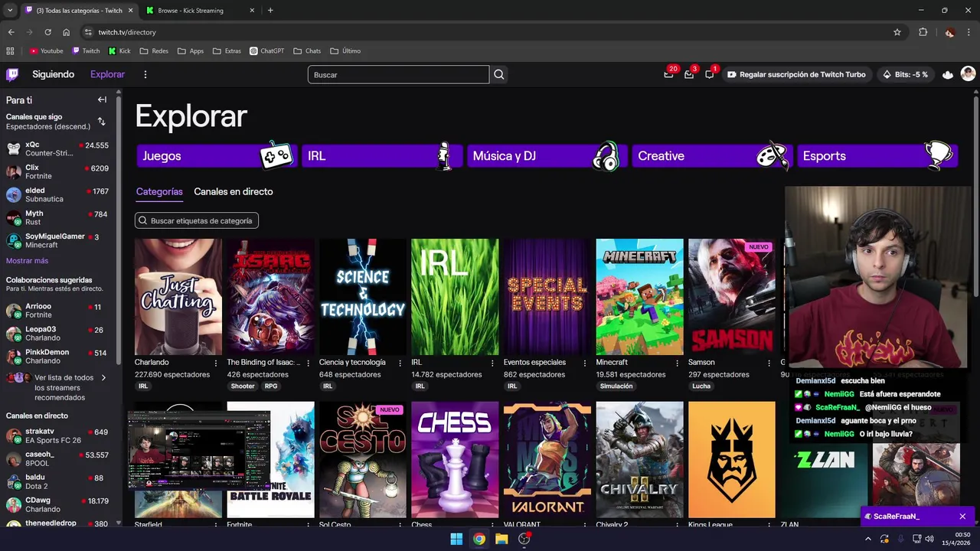This screenshot has width=980, height=551.
Task: Open a new Chrome tab
Action: coord(270,10)
